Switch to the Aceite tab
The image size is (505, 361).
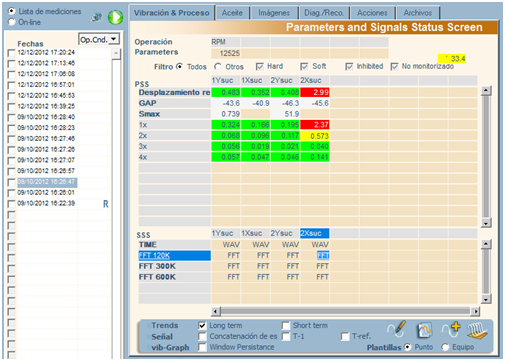click(x=232, y=13)
